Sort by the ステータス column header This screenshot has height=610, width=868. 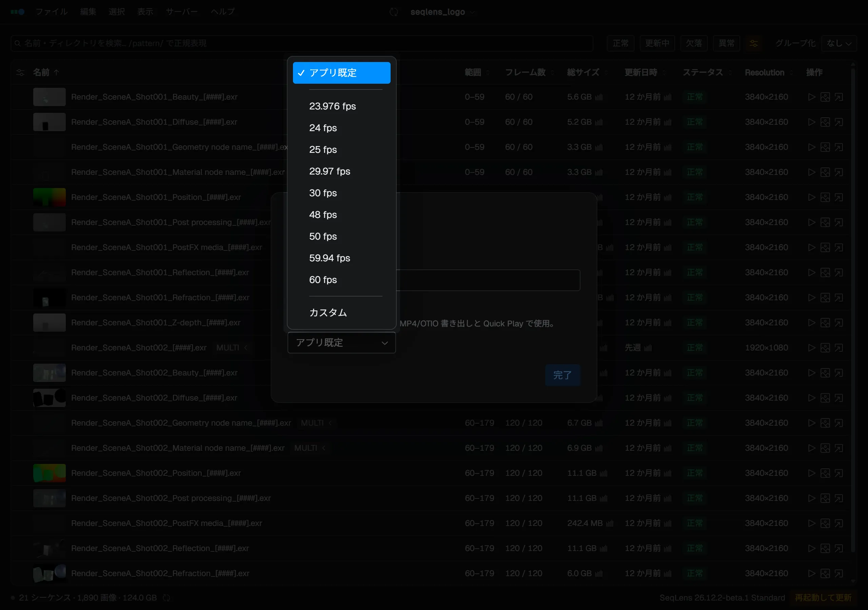click(707, 73)
